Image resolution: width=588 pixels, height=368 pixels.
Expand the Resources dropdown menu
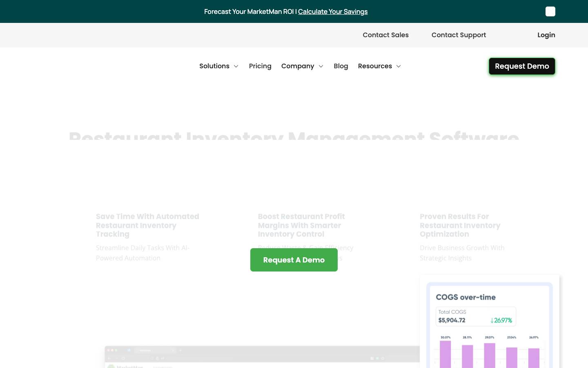click(379, 66)
